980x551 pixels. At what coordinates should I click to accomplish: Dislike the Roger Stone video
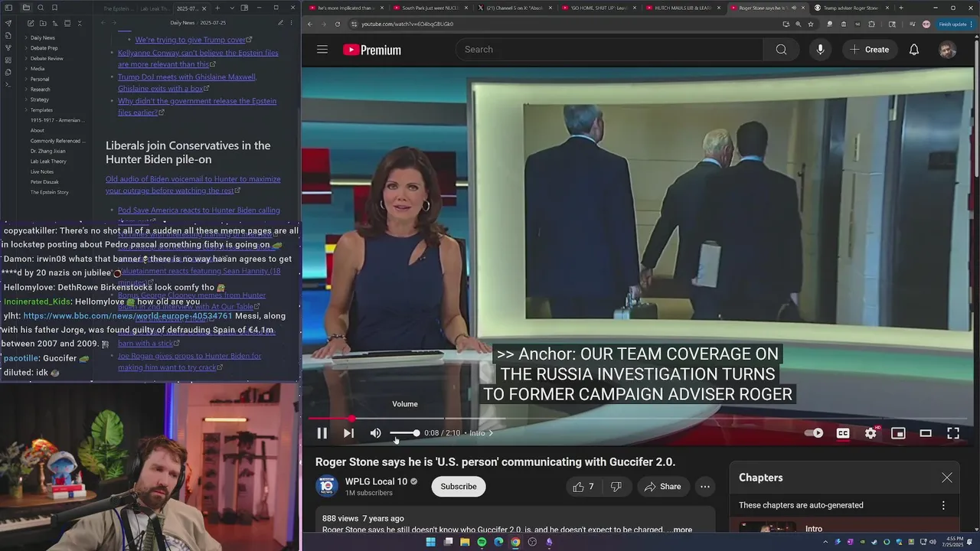point(616,487)
